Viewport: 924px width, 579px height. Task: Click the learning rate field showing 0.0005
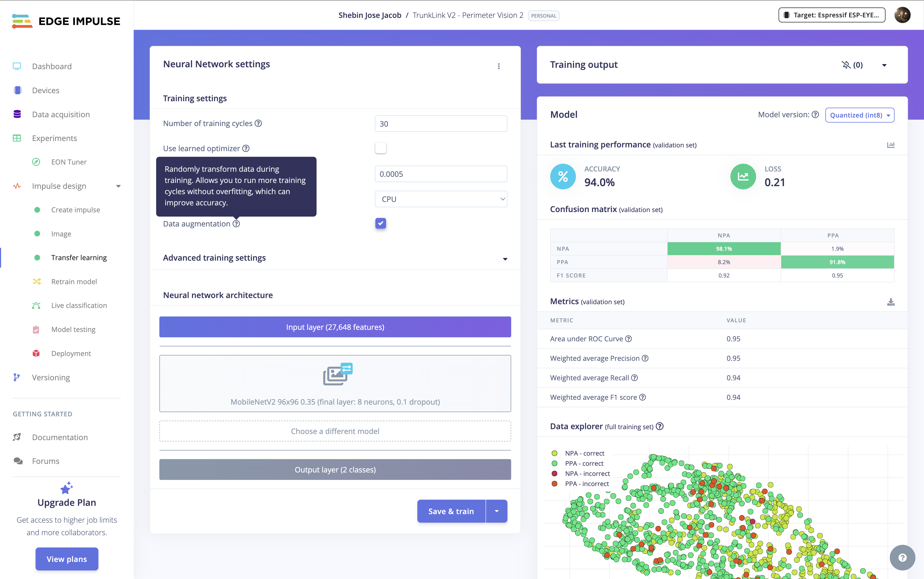tap(441, 174)
